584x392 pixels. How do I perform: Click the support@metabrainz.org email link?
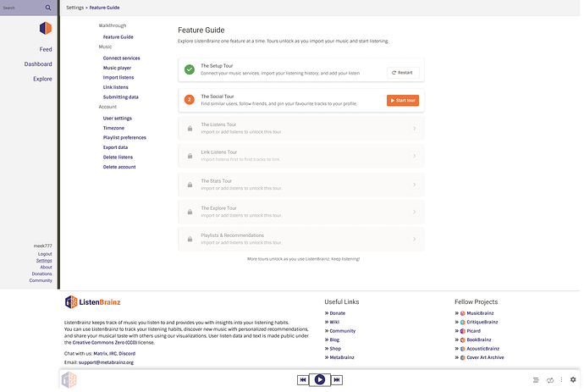tap(106, 362)
